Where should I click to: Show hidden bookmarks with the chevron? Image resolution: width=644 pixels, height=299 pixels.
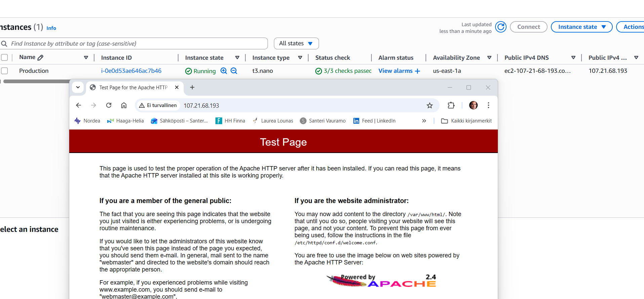[424, 121]
